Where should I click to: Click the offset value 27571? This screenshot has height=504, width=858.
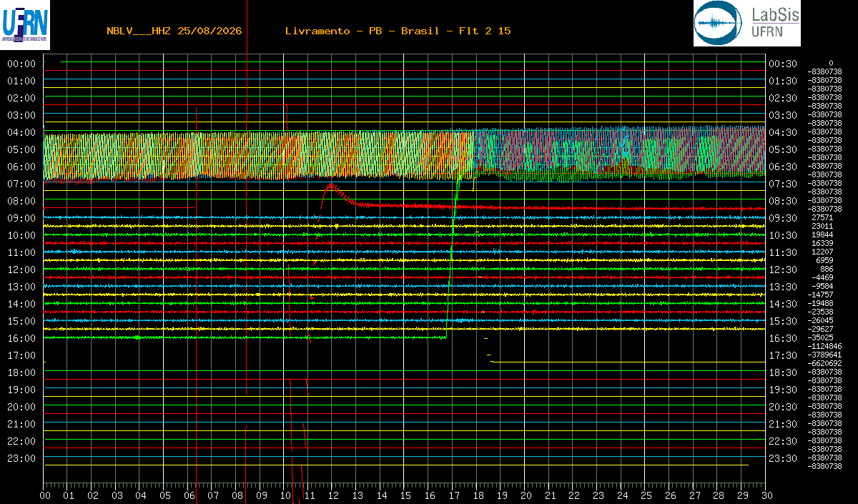click(823, 217)
